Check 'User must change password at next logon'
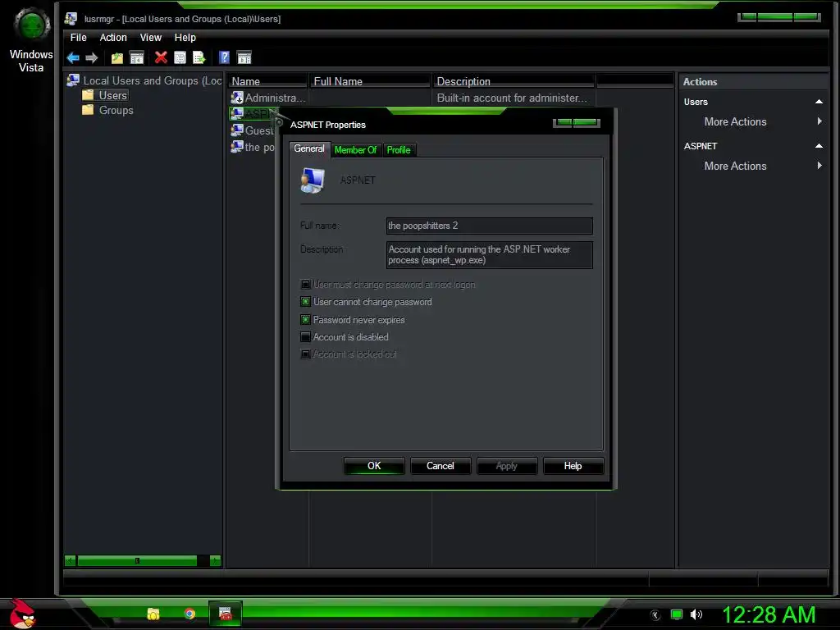Image resolution: width=840 pixels, height=630 pixels. pos(305,285)
